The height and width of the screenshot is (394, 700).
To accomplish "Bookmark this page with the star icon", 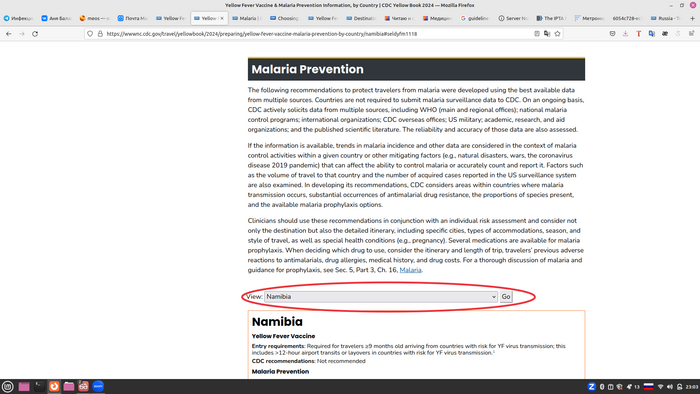I will click(558, 34).
